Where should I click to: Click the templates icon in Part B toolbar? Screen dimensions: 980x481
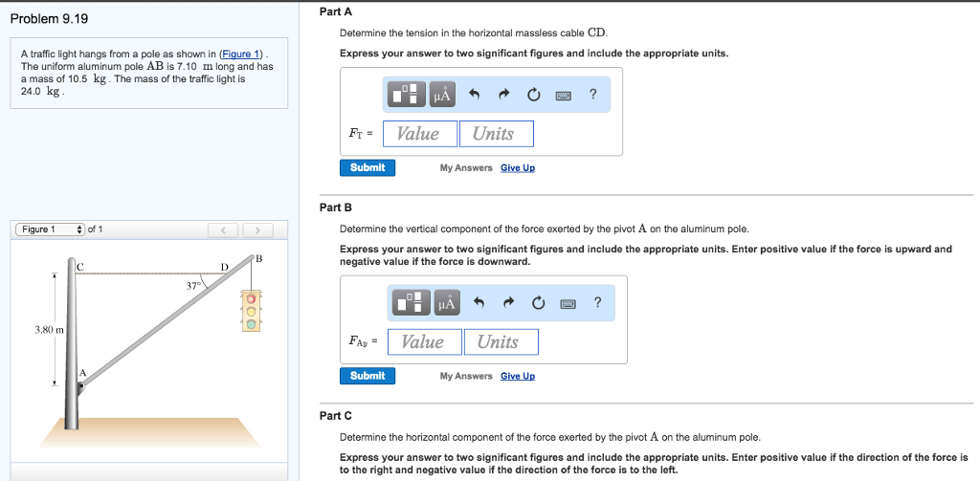pos(412,303)
